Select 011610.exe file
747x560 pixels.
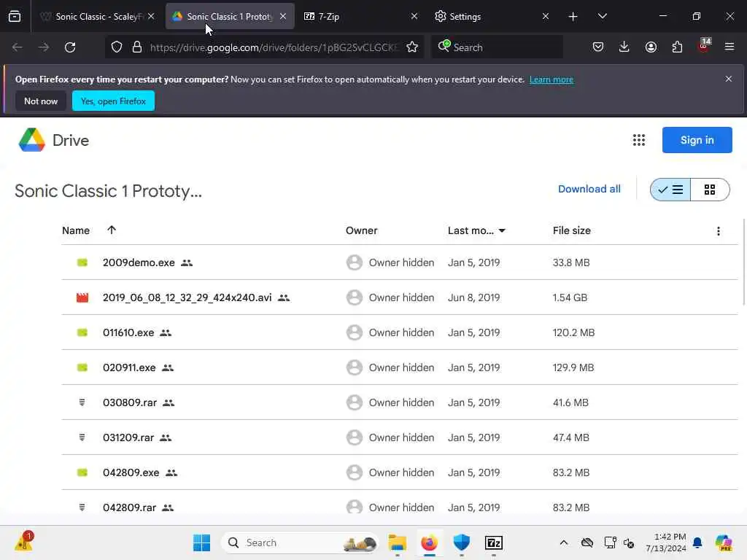click(128, 332)
